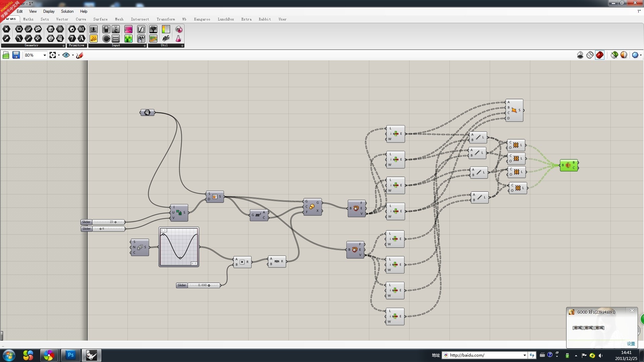The image size is (644, 362).
Task: Select the pink Galapagos flask icon
Action: point(178,39)
